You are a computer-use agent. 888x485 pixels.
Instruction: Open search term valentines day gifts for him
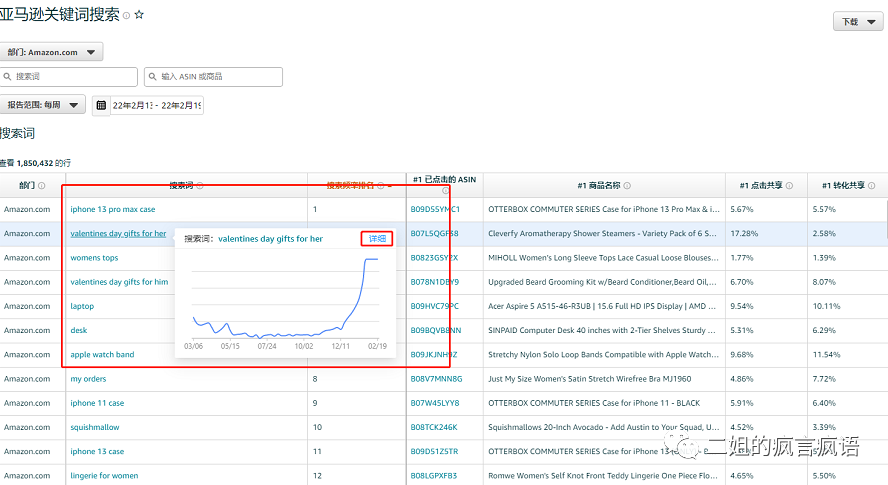119,282
